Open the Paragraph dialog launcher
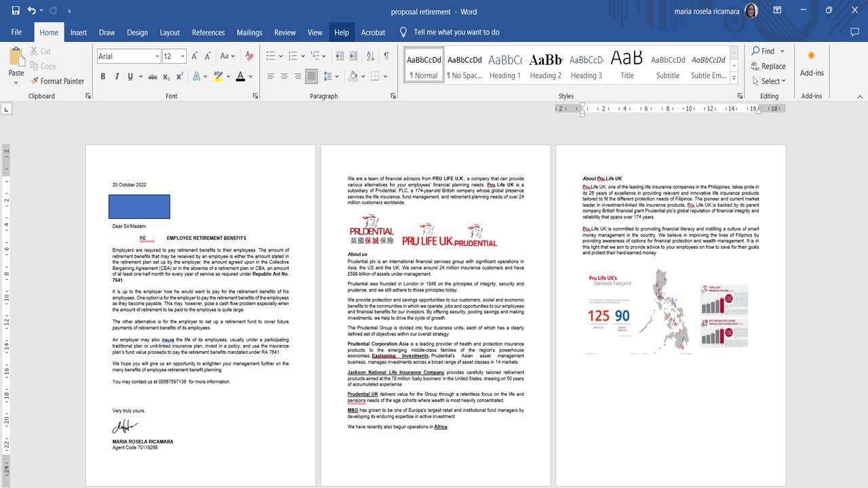Viewport: 868px width, 488px height. click(x=392, y=96)
